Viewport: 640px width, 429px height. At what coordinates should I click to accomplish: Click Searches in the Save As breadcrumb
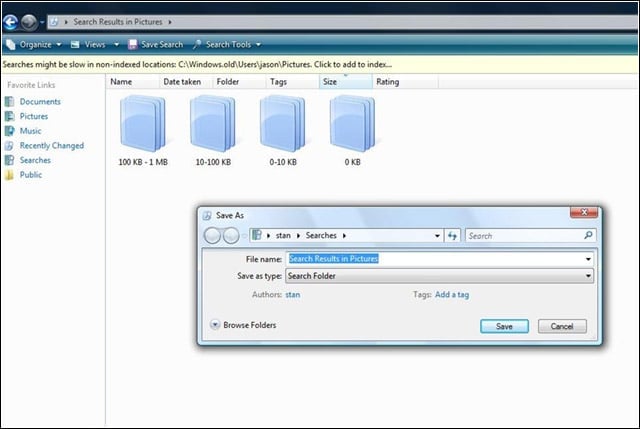pyautogui.click(x=321, y=236)
